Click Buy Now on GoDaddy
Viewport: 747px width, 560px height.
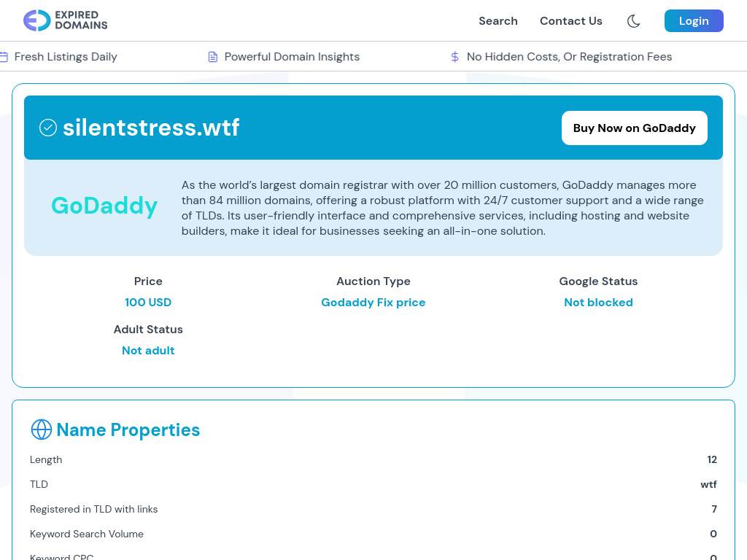(634, 128)
